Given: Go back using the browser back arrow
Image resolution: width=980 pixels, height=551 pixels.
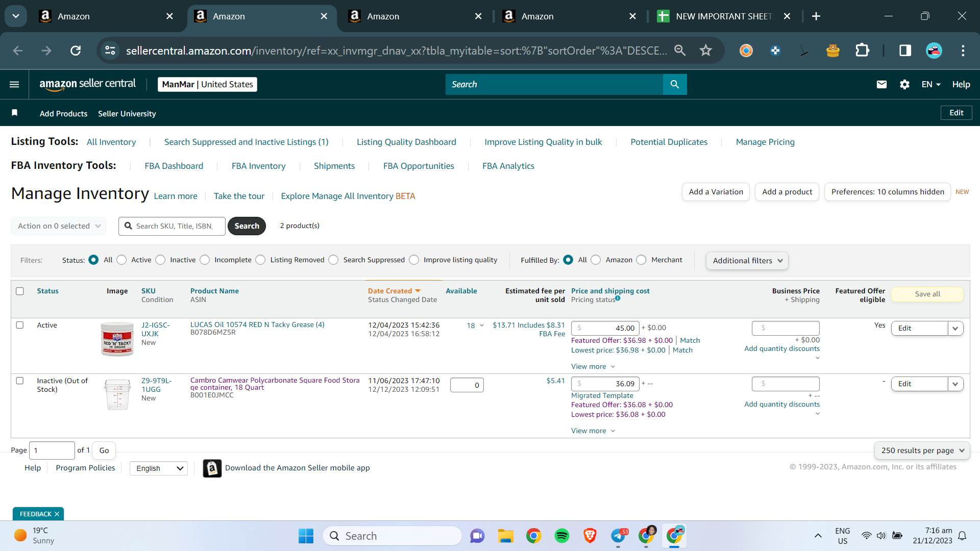Looking at the screenshot, I should click(18, 51).
